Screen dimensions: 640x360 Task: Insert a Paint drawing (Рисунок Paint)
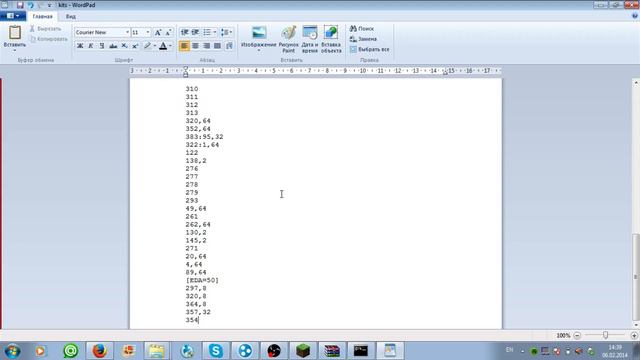click(289, 39)
